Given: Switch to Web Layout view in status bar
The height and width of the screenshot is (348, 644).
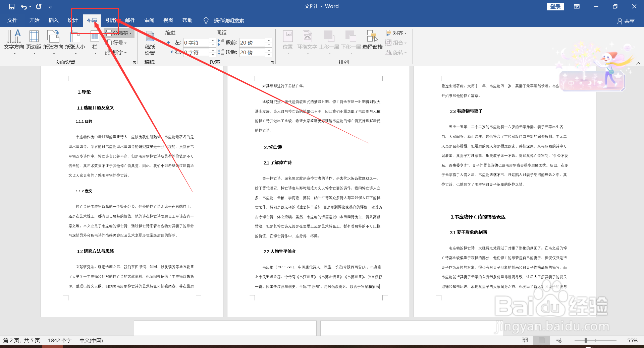Looking at the screenshot, I should [558, 340].
